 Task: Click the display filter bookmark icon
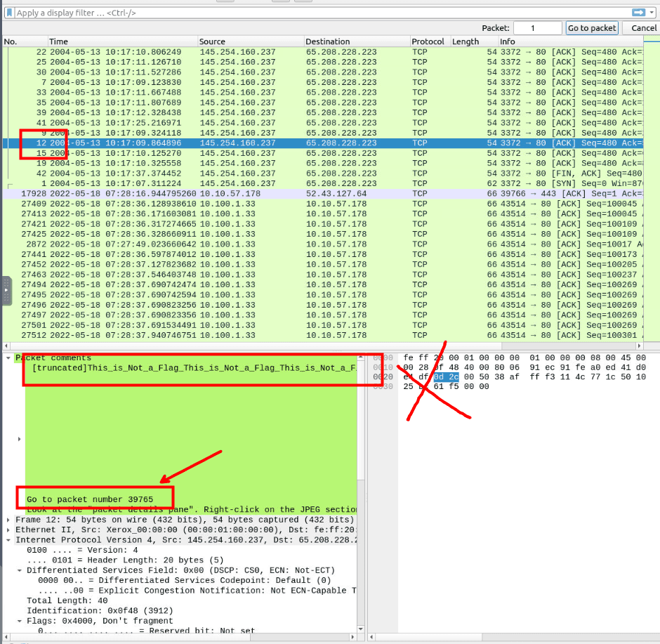[x=8, y=13]
